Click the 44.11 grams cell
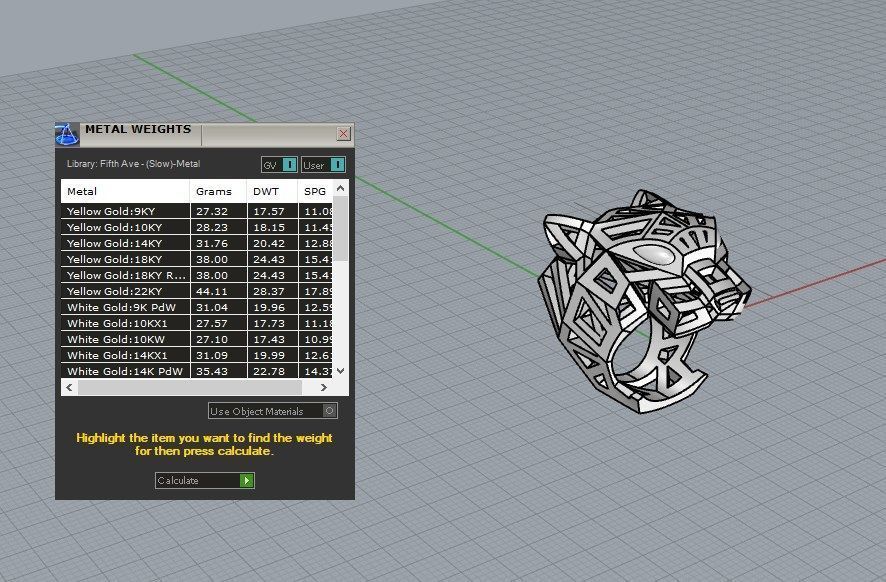 point(218,292)
